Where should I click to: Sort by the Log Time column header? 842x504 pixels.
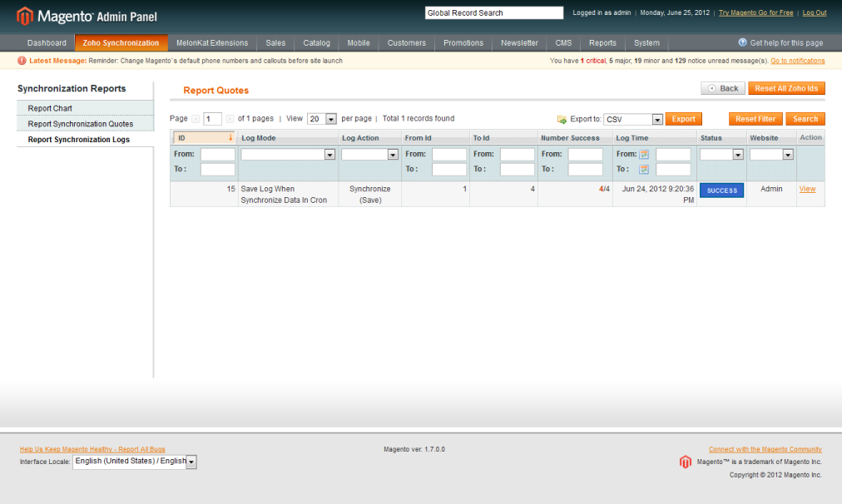632,138
